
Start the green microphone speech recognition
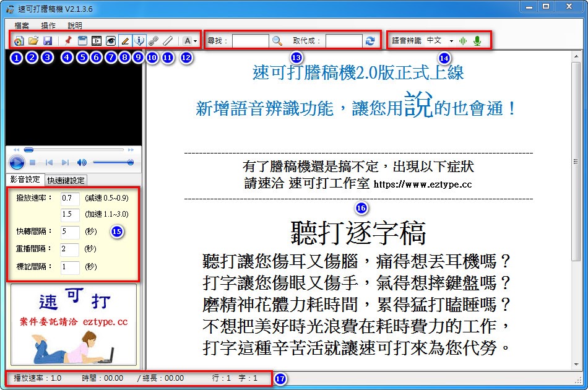pos(477,40)
